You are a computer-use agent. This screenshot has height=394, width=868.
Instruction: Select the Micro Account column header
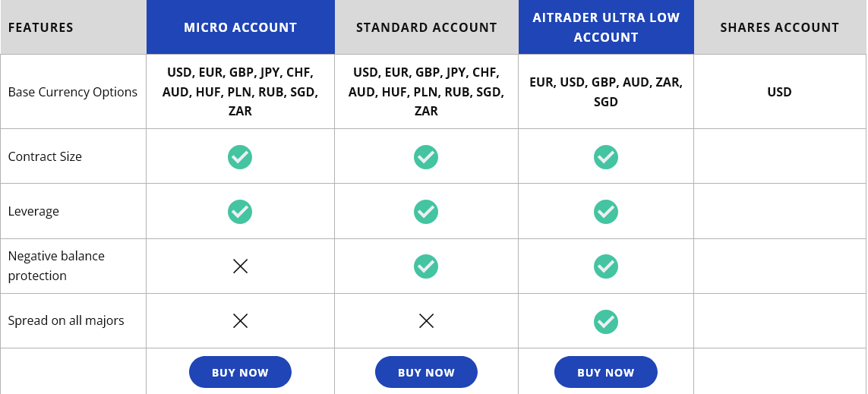240,27
